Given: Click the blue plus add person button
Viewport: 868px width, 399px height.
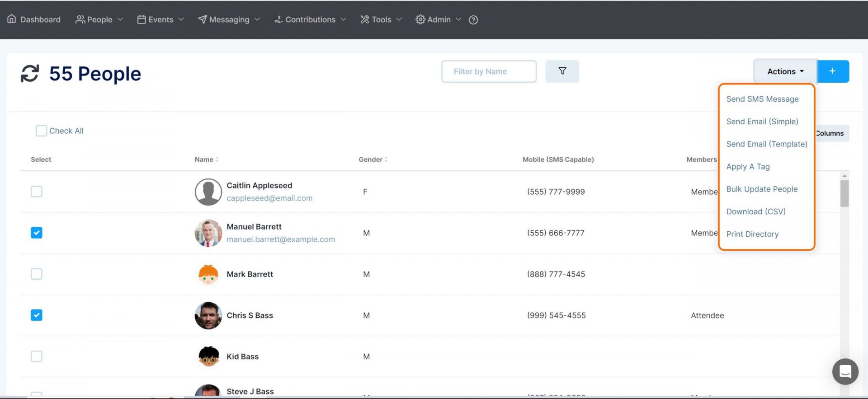Looking at the screenshot, I should pyautogui.click(x=832, y=71).
